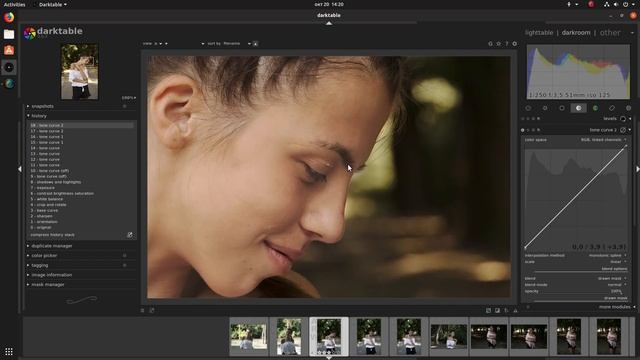Open Firefox from the Ubuntu dock

pos(9,17)
